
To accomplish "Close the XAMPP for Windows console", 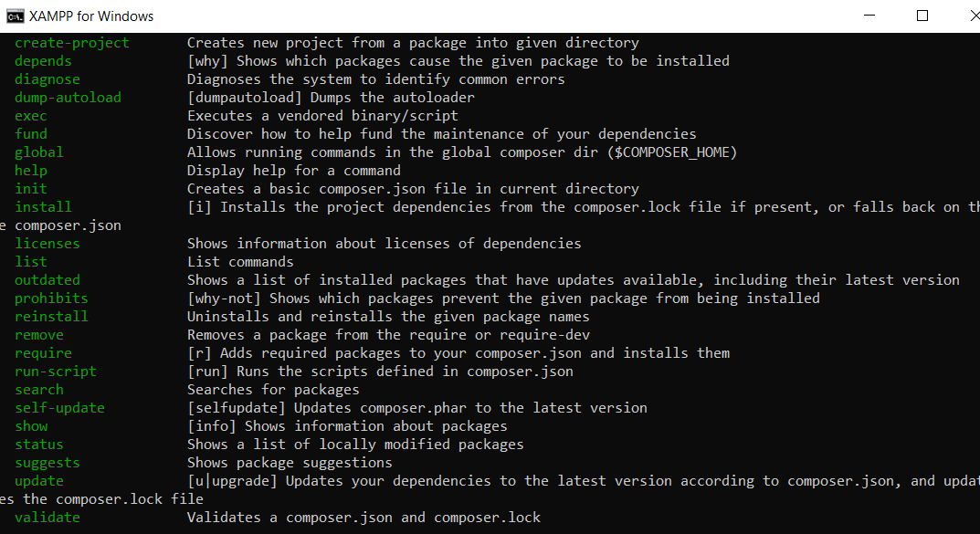I will (x=974, y=16).
